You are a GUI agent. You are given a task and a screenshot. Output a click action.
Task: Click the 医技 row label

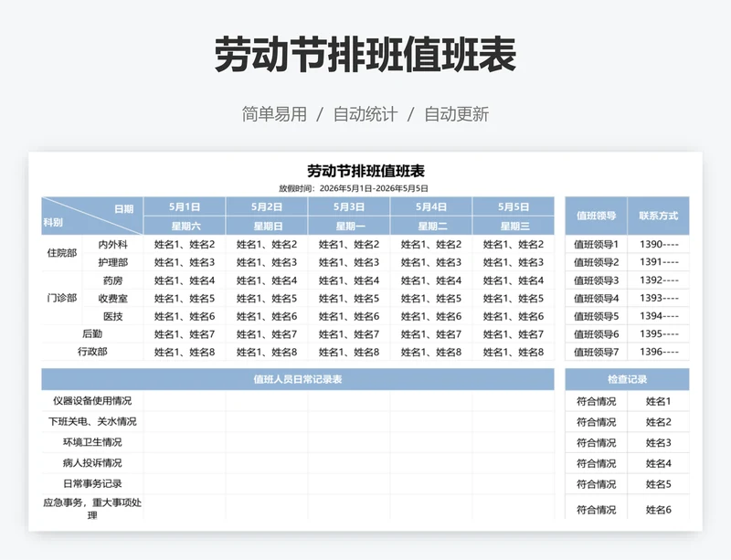coord(112,316)
